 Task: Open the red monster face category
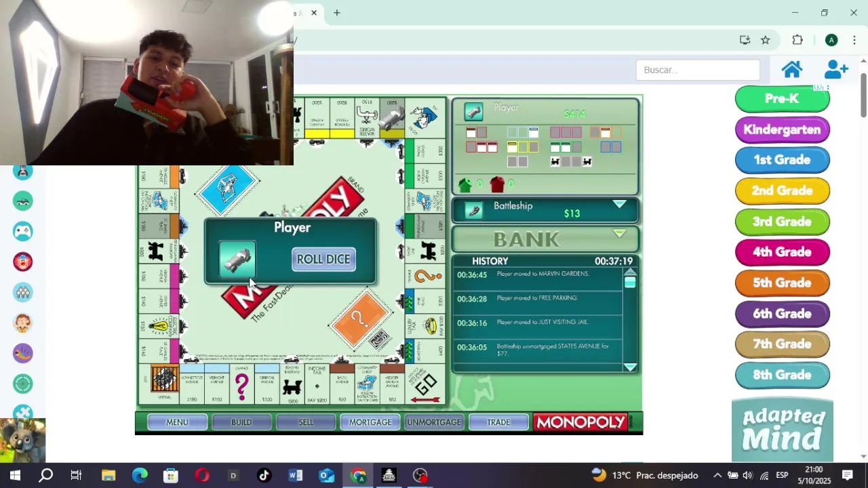23,262
